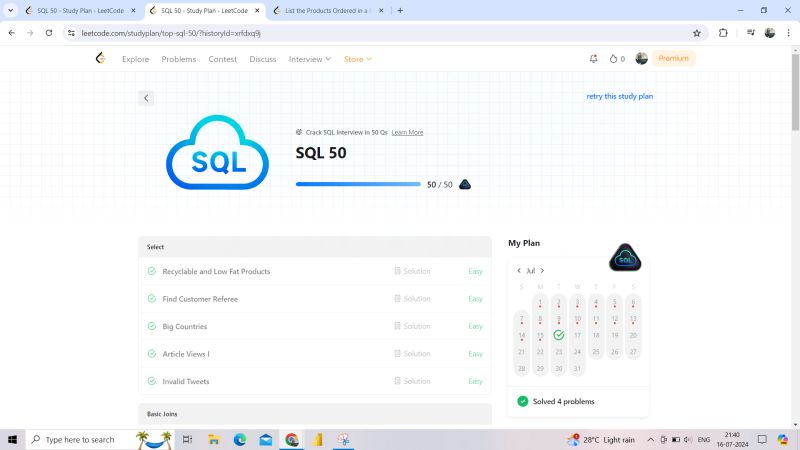Image resolution: width=800 pixels, height=450 pixels.
Task: Open Solution for Invalid Tweets
Action: [412, 381]
